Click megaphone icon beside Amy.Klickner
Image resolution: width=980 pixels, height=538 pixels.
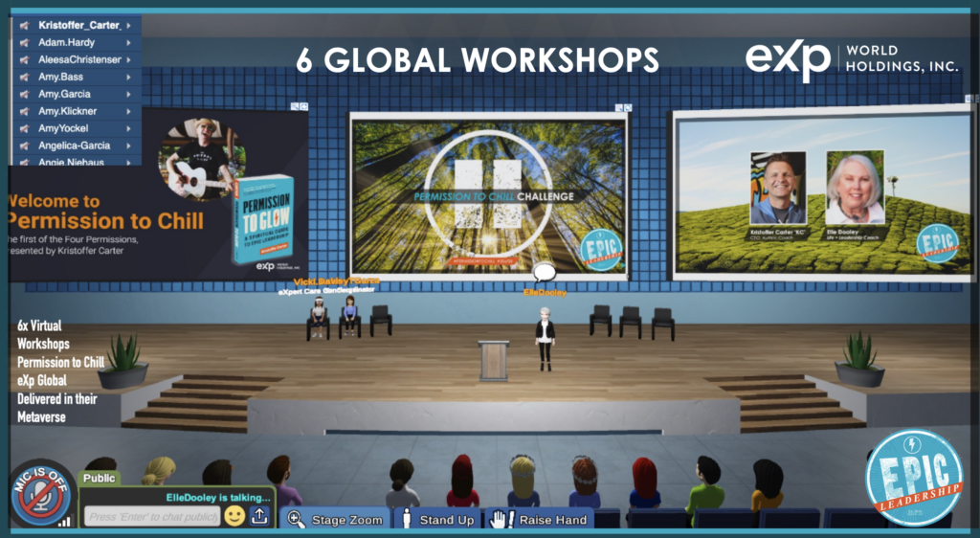[24, 111]
